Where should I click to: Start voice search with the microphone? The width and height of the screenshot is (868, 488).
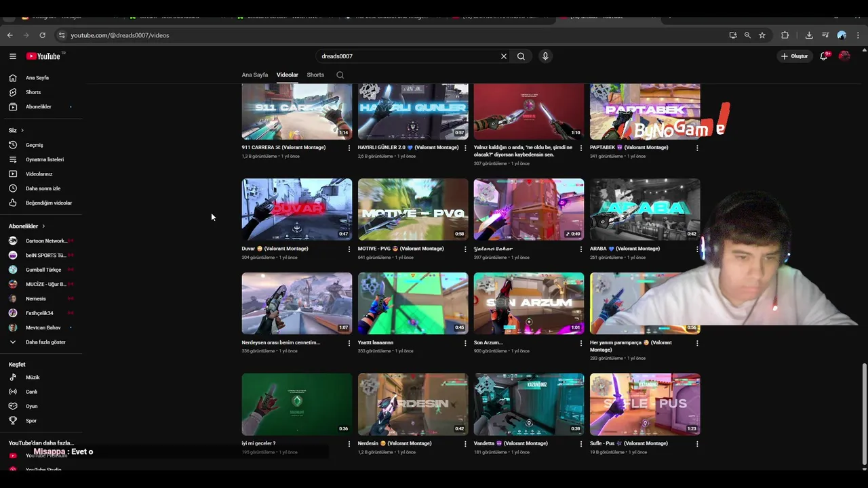[x=545, y=56]
